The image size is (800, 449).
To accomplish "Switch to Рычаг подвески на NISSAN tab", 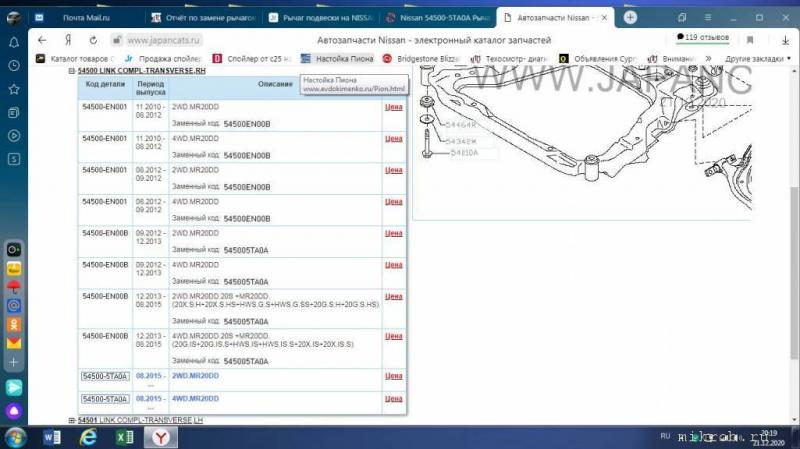I will point(321,17).
